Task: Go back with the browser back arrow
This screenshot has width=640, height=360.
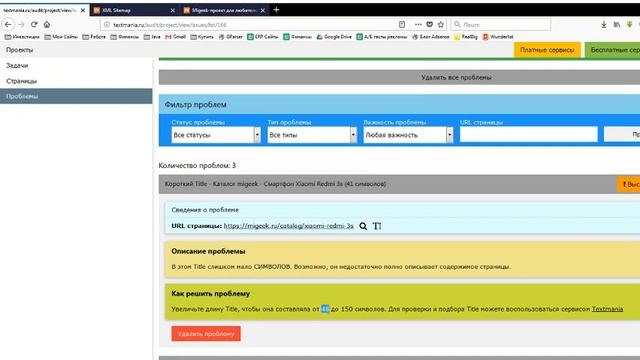Action: [x=8, y=24]
